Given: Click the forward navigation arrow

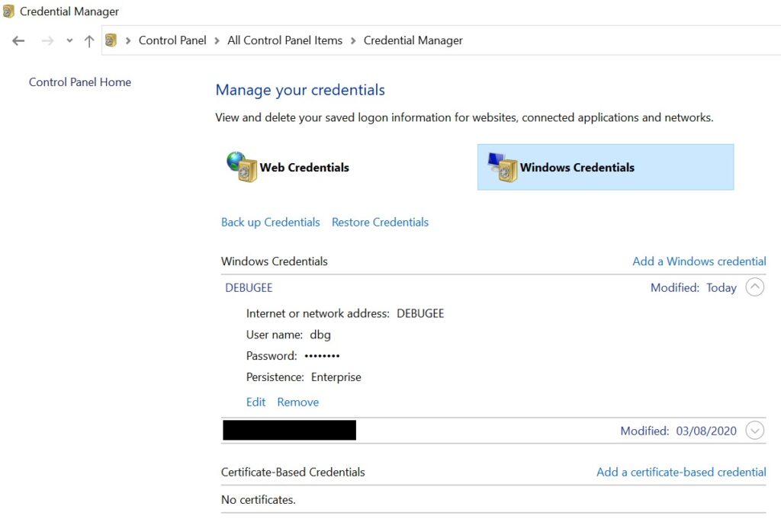Looking at the screenshot, I should tap(47, 41).
